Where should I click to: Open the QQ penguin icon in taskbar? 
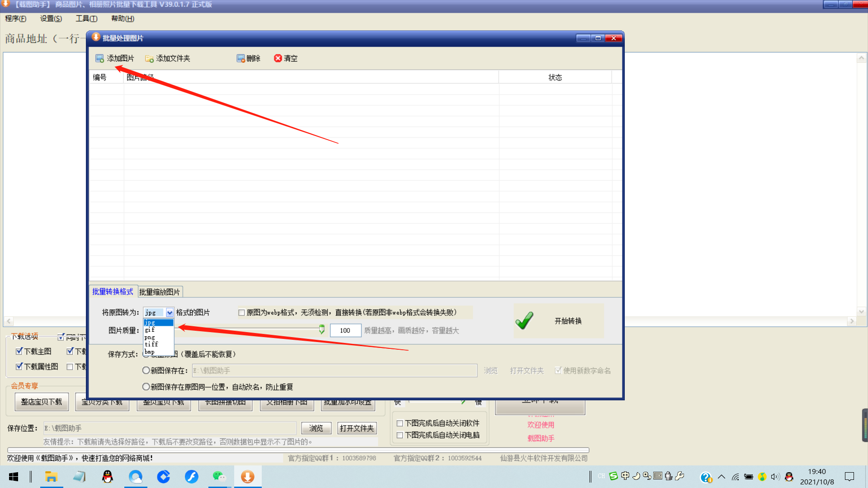107,477
